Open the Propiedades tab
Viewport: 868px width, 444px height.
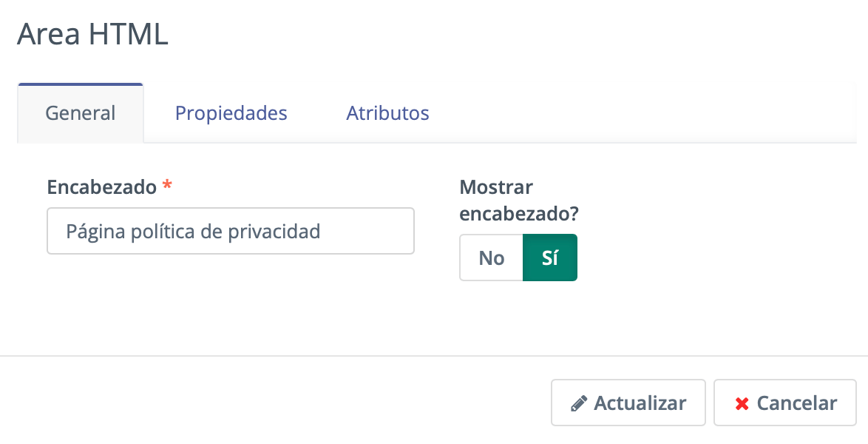click(231, 113)
